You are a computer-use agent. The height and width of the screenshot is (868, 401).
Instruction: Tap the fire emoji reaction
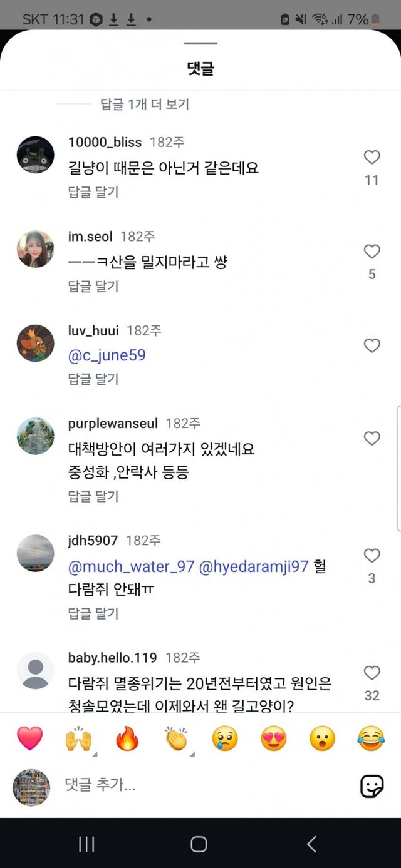tap(127, 738)
